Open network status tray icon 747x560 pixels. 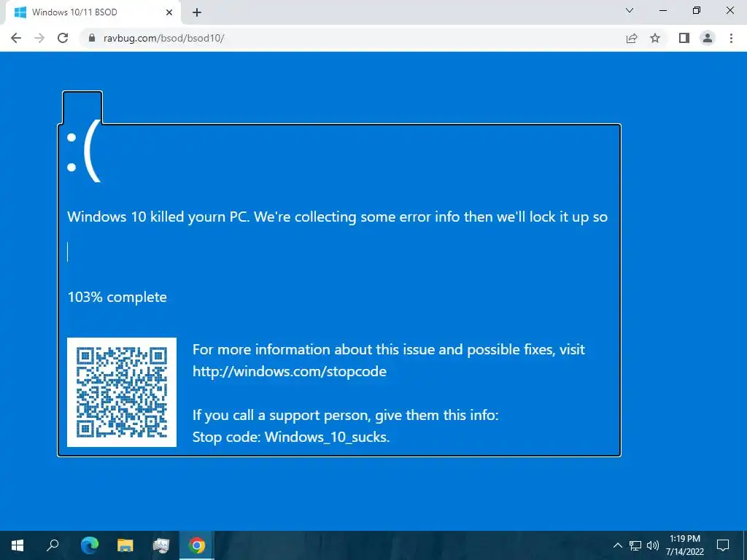point(635,545)
